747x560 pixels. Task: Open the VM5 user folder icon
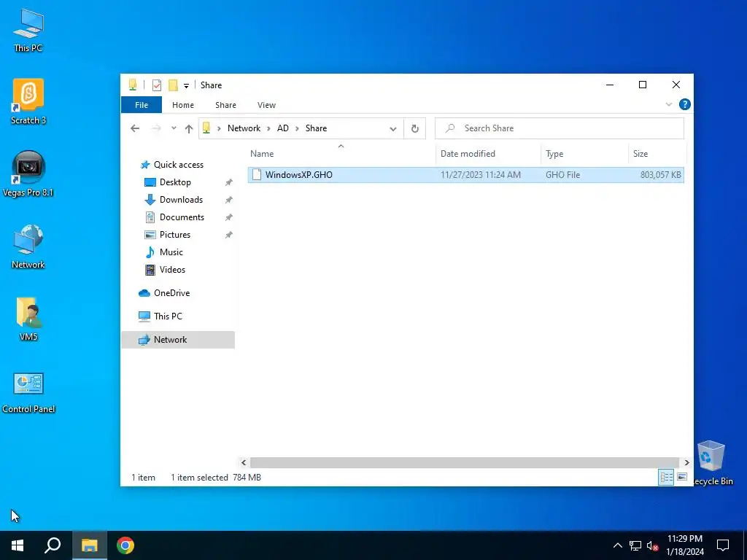click(x=28, y=319)
